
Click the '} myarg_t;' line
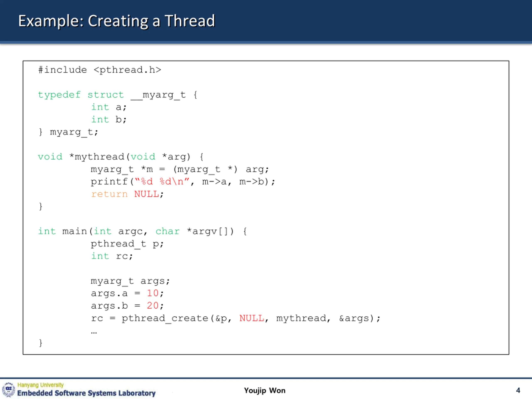click(x=68, y=132)
